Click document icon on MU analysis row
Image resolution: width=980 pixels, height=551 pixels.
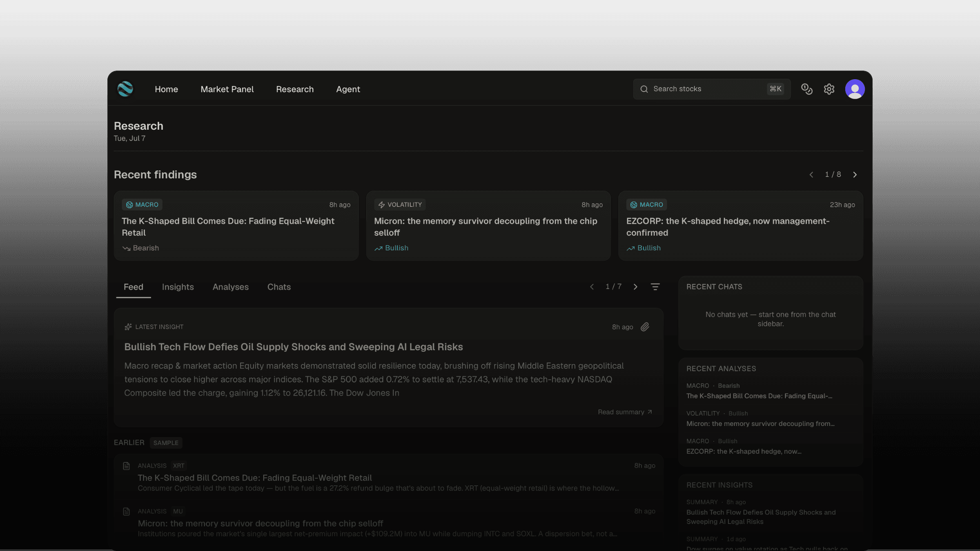click(x=127, y=511)
